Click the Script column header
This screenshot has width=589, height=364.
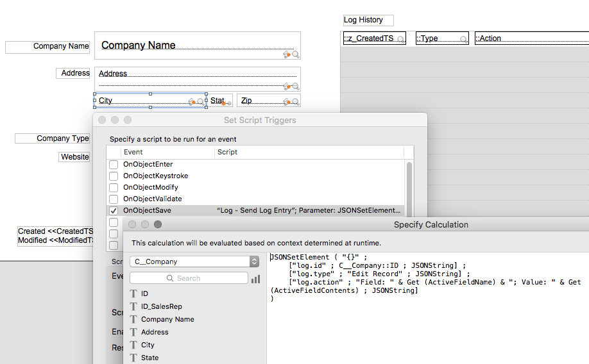tap(309, 152)
